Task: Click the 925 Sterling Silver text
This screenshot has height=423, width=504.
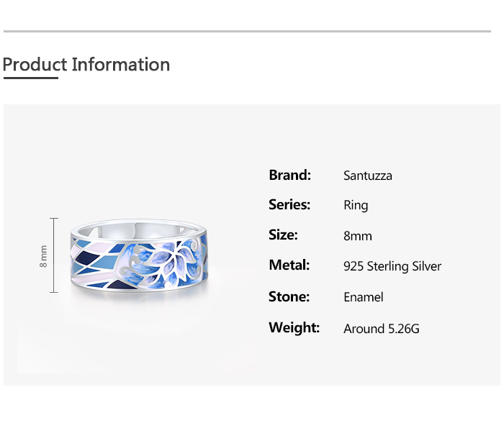Action: point(392,266)
